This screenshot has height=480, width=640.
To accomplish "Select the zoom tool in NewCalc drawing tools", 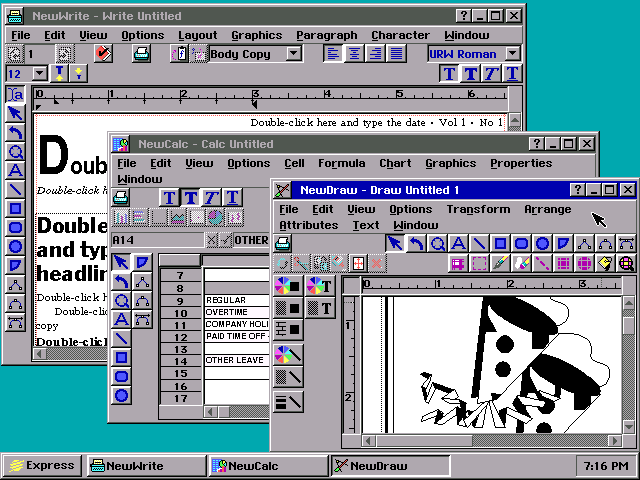I will (x=121, y=301).
